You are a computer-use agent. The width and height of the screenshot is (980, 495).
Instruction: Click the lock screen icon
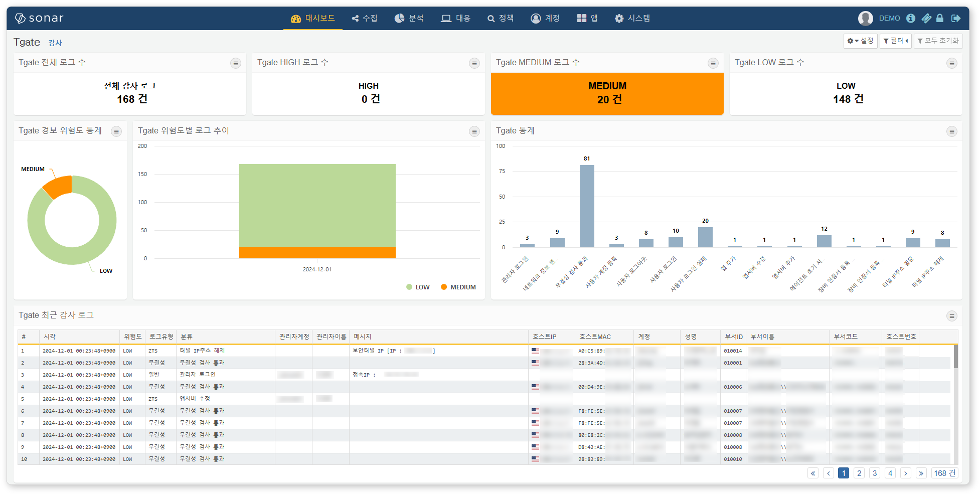click(940, 18)
